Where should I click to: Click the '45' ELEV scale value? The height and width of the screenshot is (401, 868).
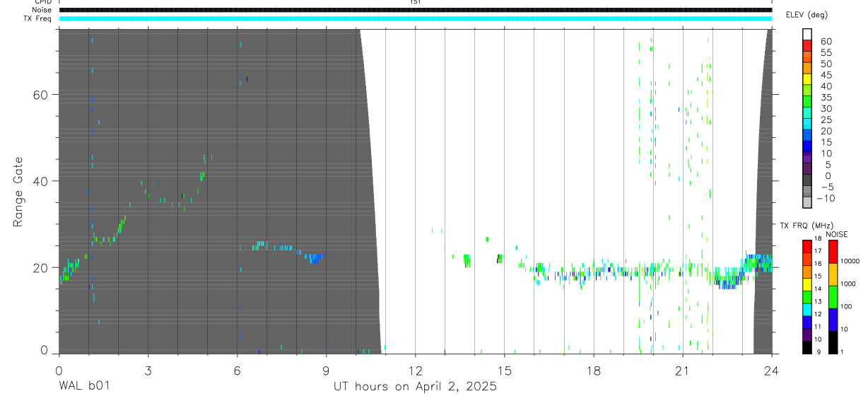pos(826,75)
